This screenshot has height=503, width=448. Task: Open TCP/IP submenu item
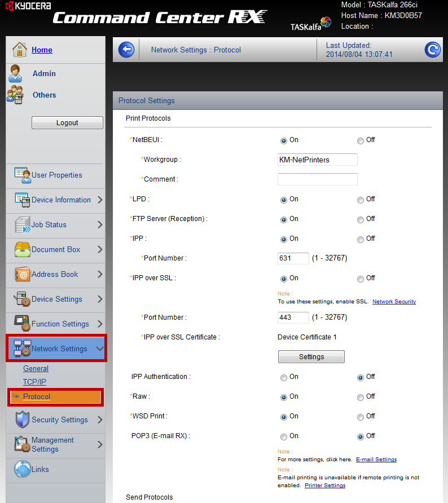pyautogui.click(x=34, y=382)
